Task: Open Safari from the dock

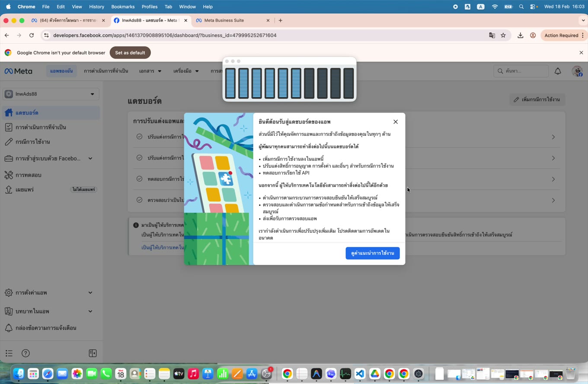Action: [48, 374]
